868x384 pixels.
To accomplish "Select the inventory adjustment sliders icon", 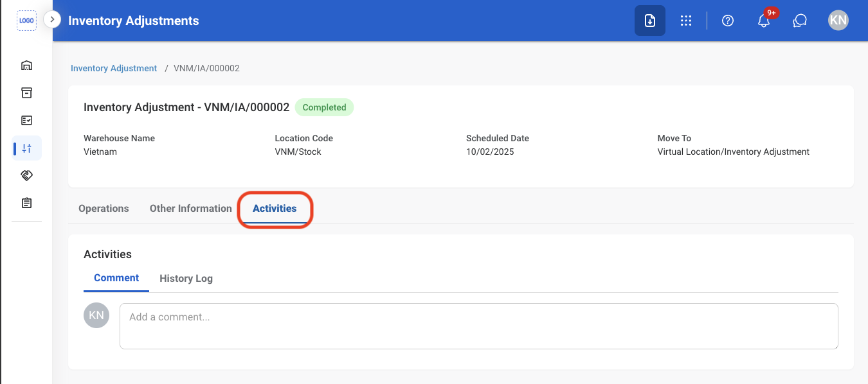I will point(26,148).
